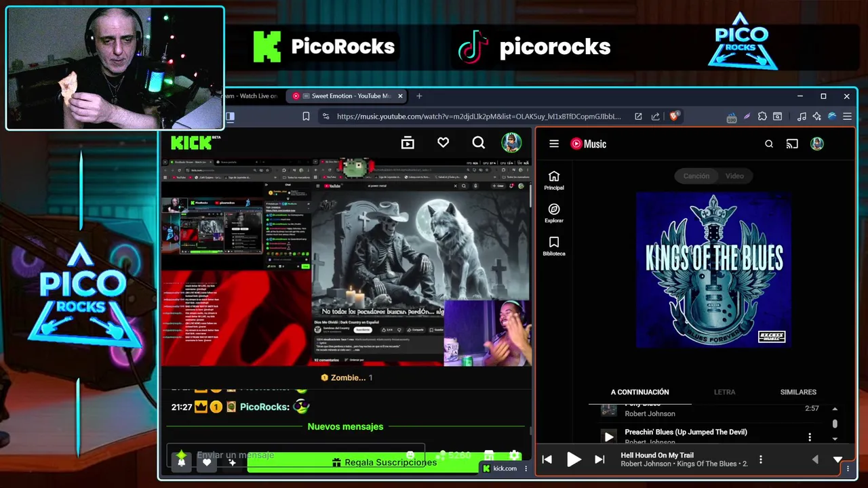Open emoji picker in Kick chat
Image resolution: width=868 pixels, height=488 pixels.
[x=410, y=455]
